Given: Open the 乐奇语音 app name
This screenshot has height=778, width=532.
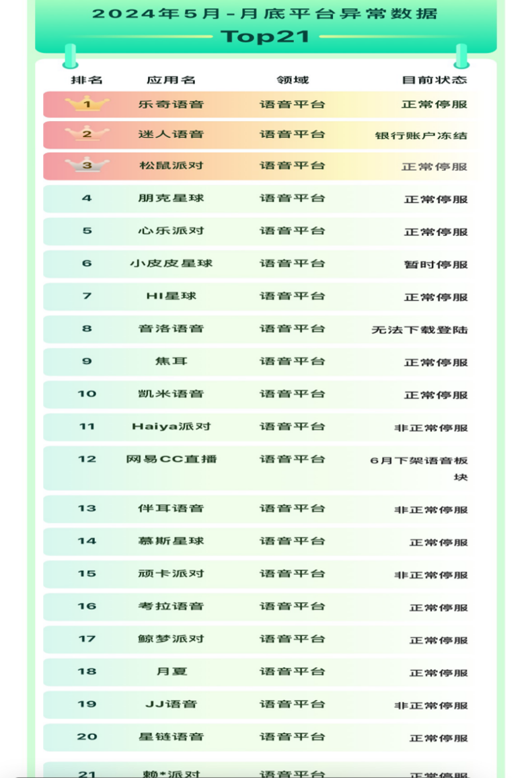Looking at the screenshot, I should (x=171, y=104).
